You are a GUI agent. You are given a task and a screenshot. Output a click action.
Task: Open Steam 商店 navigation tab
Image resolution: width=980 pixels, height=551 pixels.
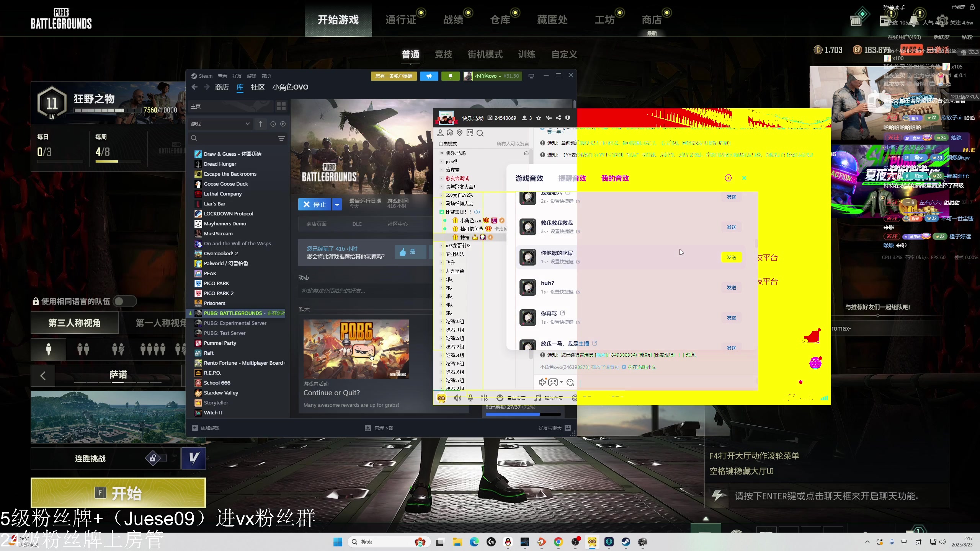point(222,87)
